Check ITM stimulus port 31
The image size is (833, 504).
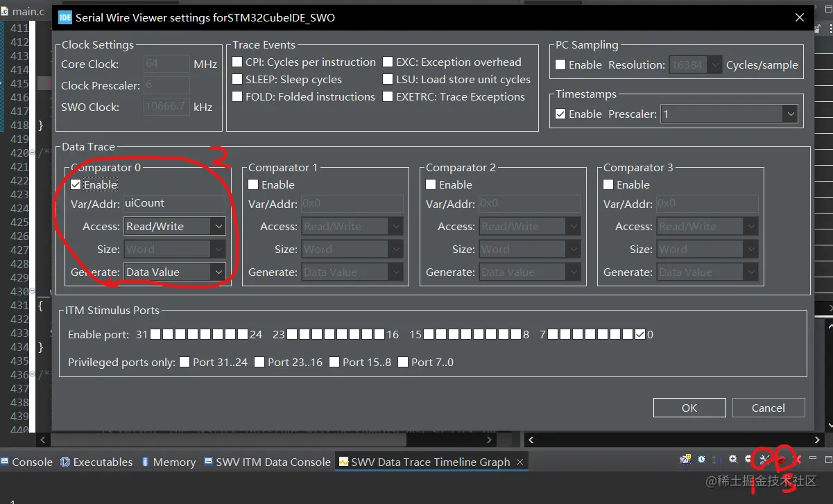click(155, 335)
